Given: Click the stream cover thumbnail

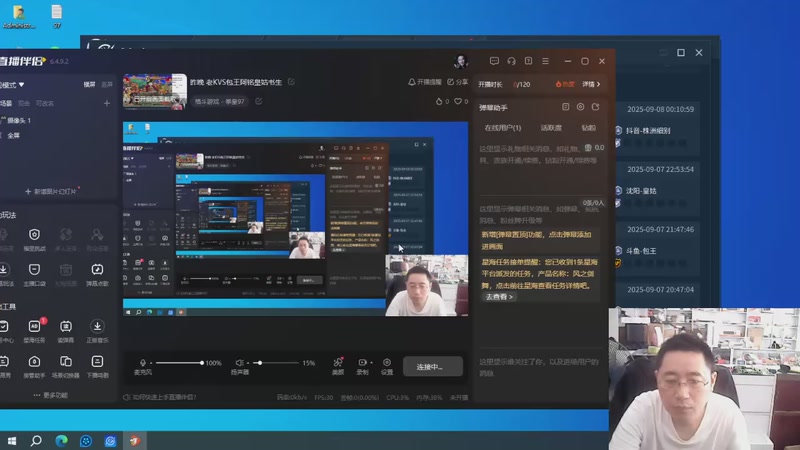Looking at the screenshot, I should [155, 91].
